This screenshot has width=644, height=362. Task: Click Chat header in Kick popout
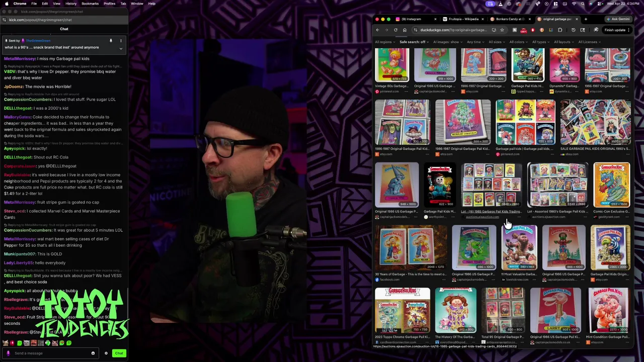coord(64,29)
